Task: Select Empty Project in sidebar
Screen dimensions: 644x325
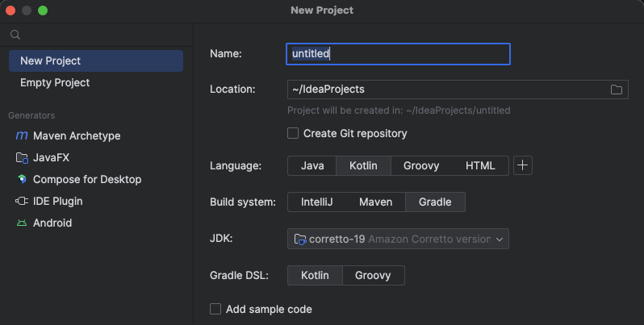Action: (96, 82)
